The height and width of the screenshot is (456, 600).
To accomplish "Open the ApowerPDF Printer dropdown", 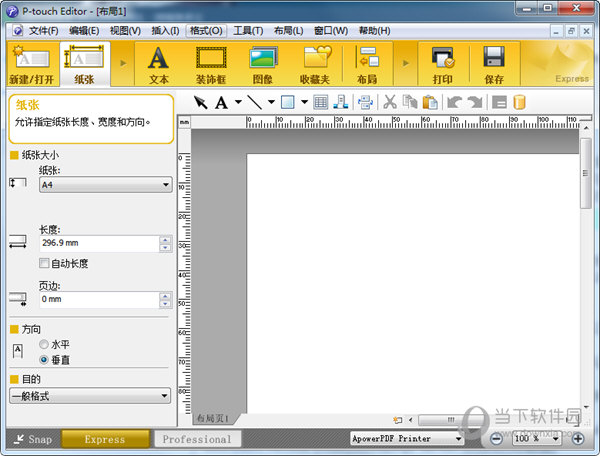I will 407,438.
